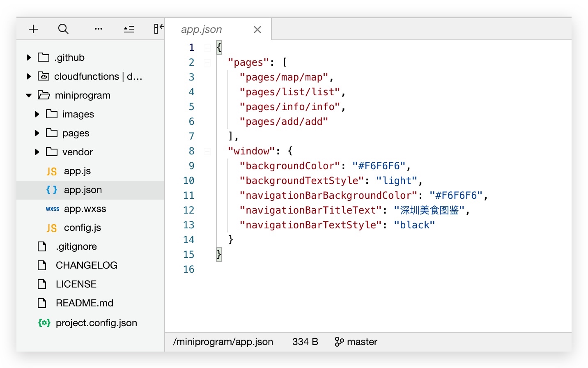The width and height of the screenshot is (588, 368).
Task: Click the green config icon of project.config.json
Action: [x=44, y=323]
